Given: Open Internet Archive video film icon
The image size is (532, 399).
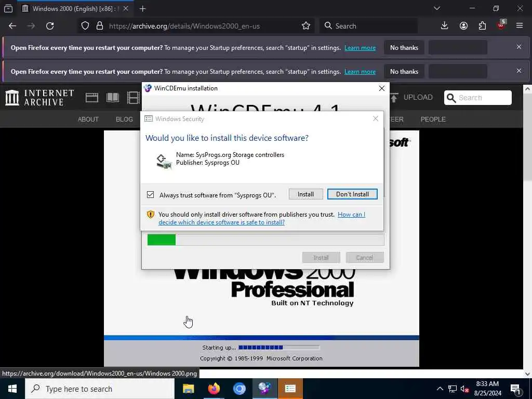Looking at the screenshot, I should (134, 98).
